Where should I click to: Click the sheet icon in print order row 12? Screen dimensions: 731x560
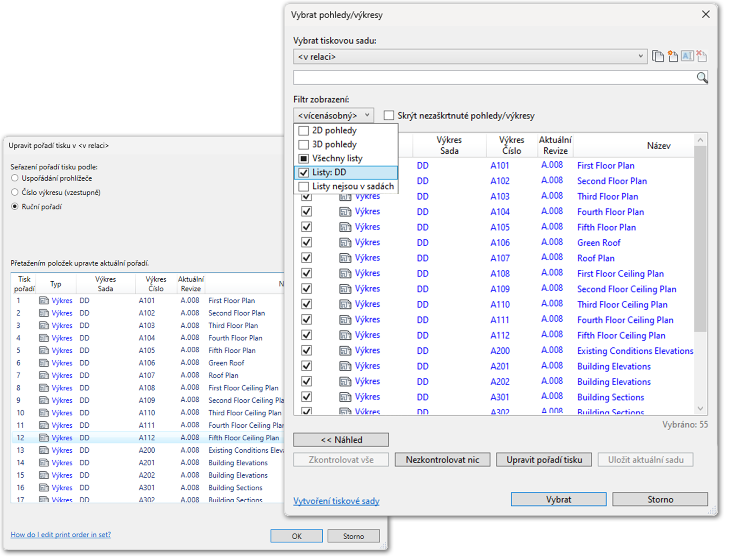[x=44, y=438]
